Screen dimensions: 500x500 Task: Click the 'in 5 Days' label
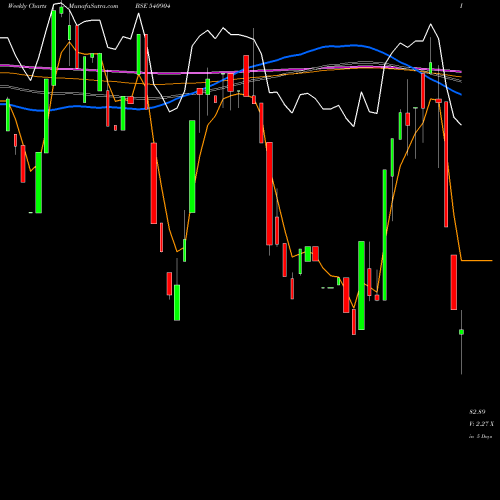[x=480, y=436]
